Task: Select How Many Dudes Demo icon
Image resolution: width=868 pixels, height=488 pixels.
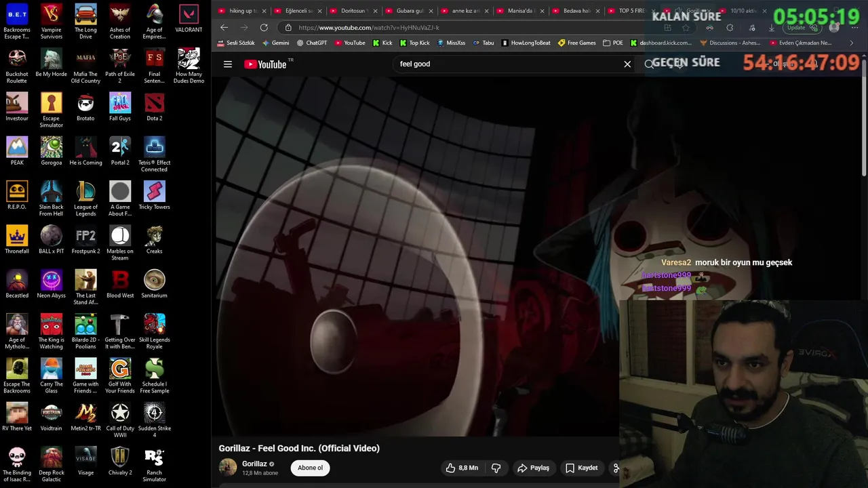Action: [189, 66]
